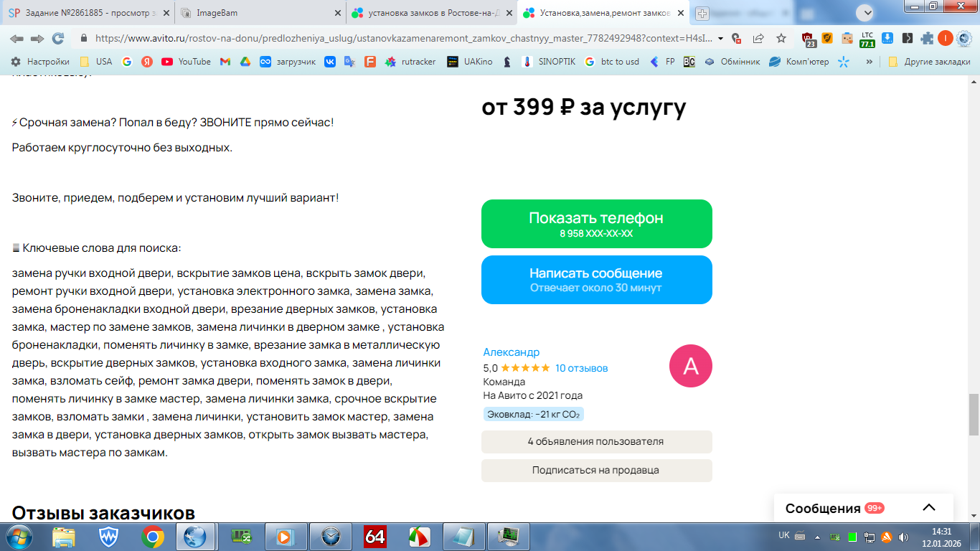Click Подписаться на продавца button
The image size is (980, 551).
click(597, 471)
